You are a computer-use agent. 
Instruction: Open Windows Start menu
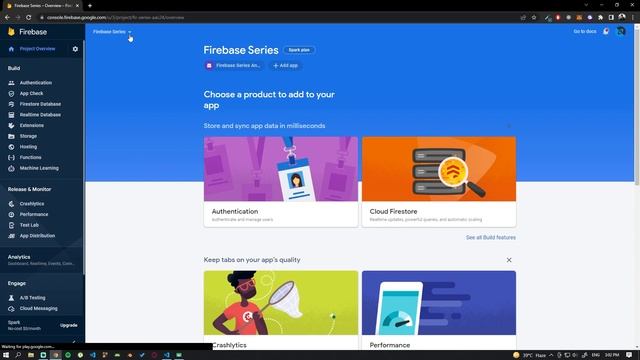[6, 355]
